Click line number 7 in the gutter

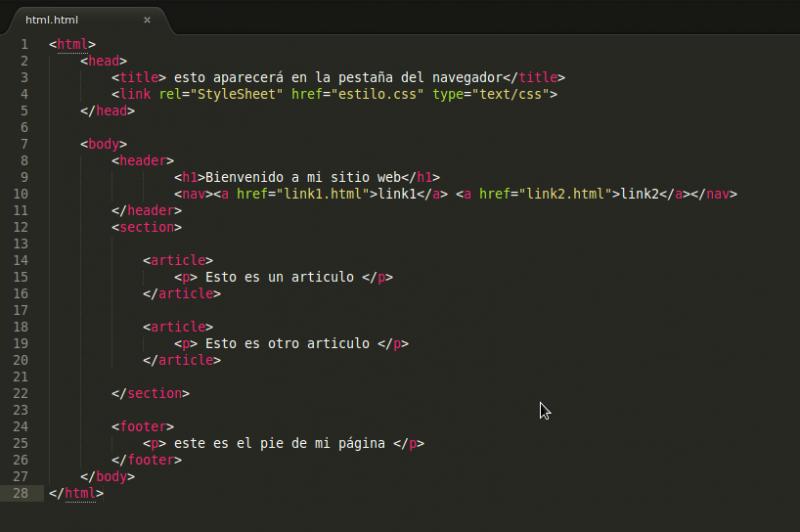[x=24, y=144]
